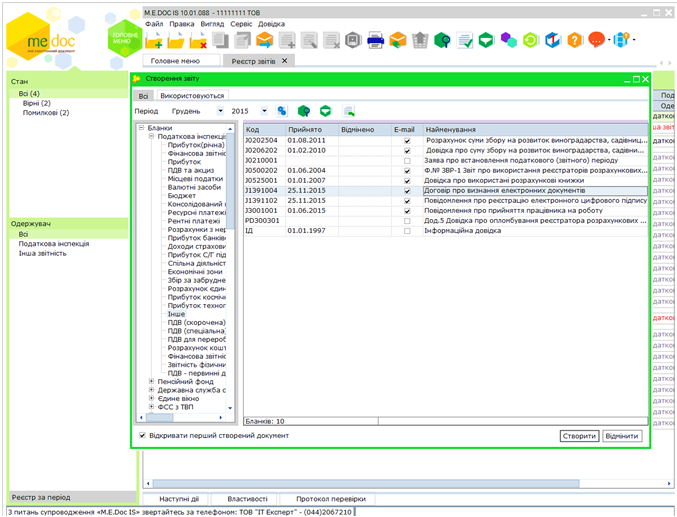Toggle E-mail checkbox for Інформаційна довідка row
The image size is (677, 517).
(406, 229)
